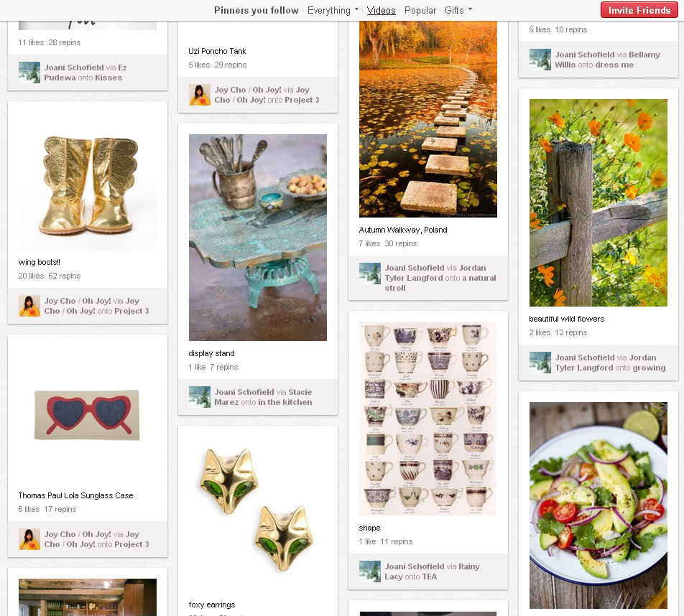Open Joy Cho avatar under Sunglass Case pin
The width and height of the screenshot is (684, 616).
point(29,539)
